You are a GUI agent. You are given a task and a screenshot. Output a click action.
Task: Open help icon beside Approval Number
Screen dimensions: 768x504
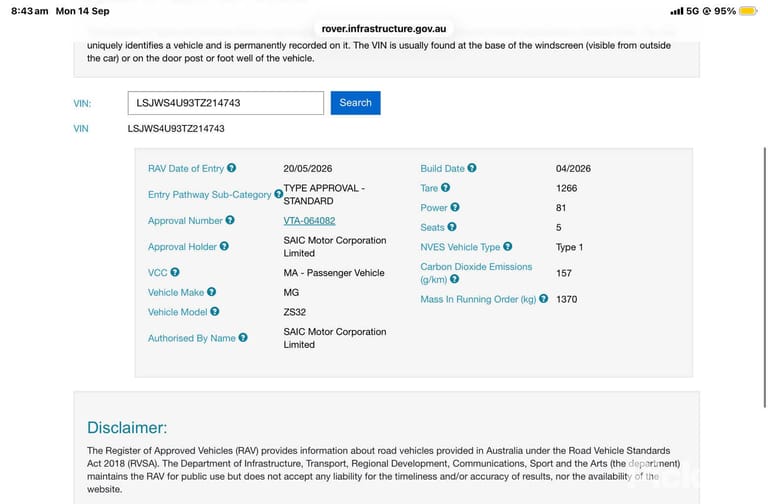(230, 220)
